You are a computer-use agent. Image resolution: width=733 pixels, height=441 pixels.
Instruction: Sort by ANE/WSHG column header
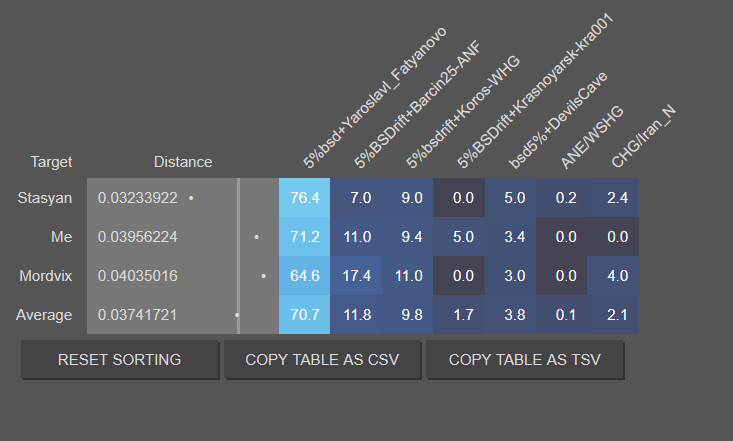(591, 137)
